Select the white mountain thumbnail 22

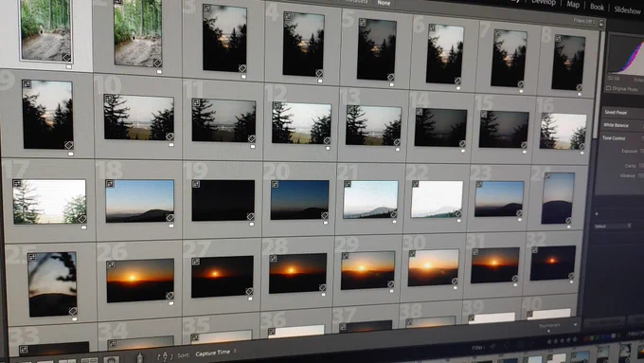coord(437,199)
